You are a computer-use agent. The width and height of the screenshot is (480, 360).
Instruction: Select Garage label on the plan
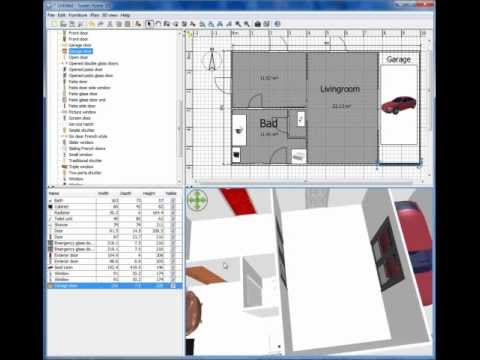click(398, 59)
